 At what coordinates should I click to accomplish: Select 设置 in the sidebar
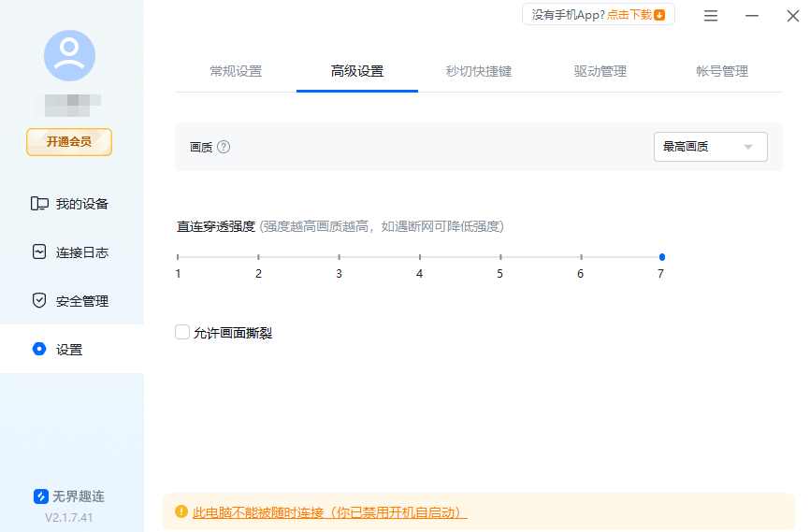click(x=72, y=349)
